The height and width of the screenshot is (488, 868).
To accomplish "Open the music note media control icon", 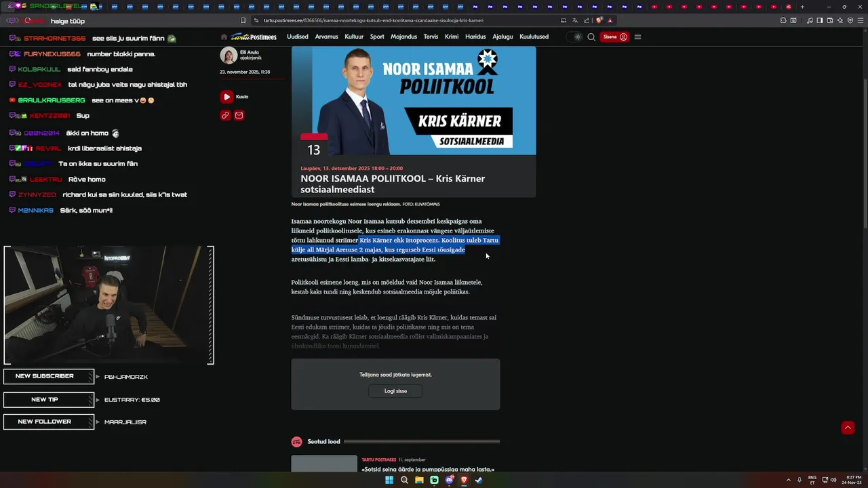I will click(810, 20).
